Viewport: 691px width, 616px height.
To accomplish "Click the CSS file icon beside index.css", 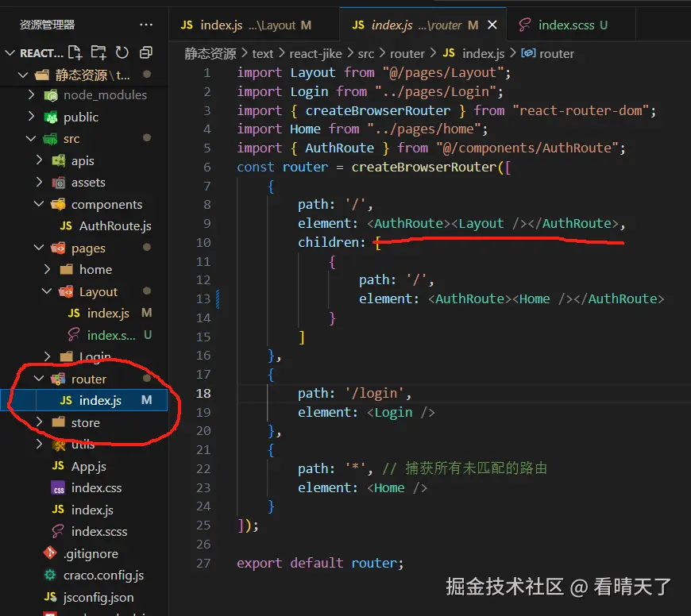I will 59,488.
